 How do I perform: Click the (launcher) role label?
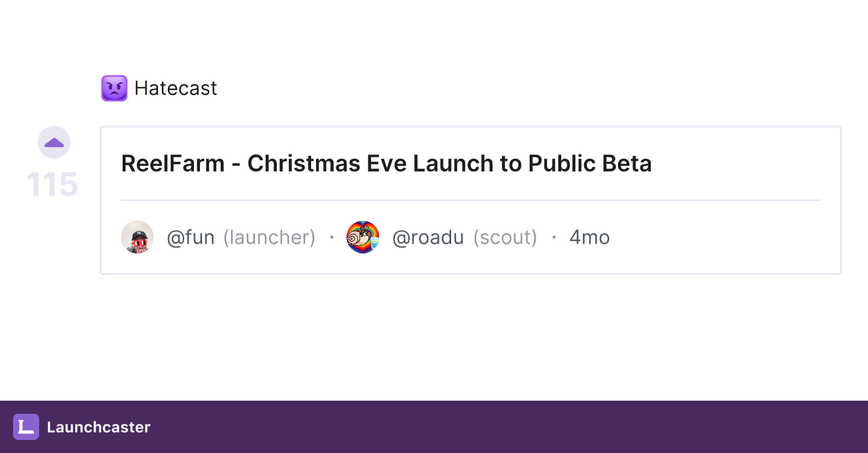point(270,237)
